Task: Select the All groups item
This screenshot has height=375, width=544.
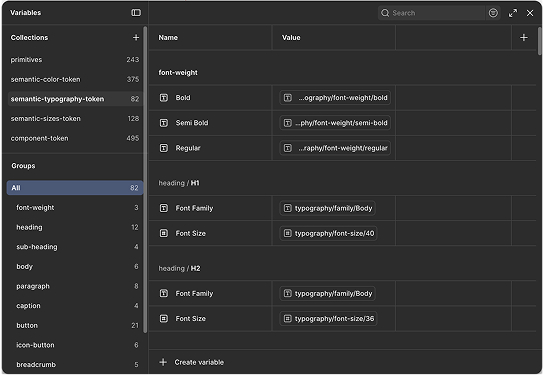Action: coord(75,188)
